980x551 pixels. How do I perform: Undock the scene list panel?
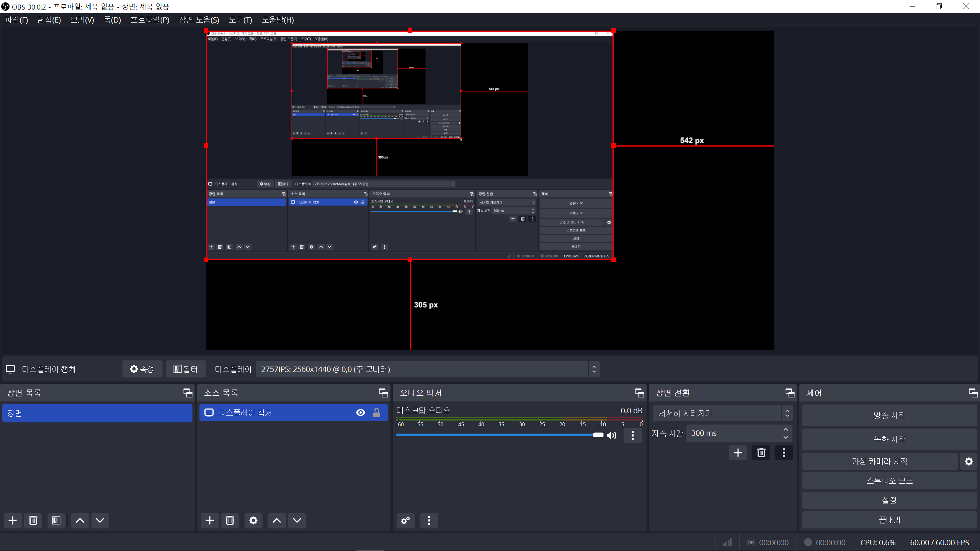pyautogui.click(x=188, y=393)
